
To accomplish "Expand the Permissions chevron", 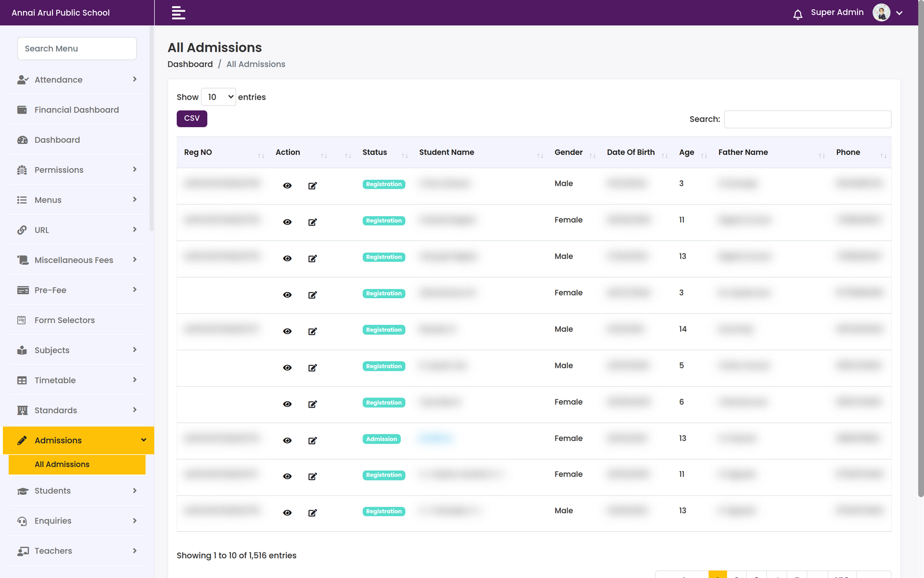I will 135,169.
